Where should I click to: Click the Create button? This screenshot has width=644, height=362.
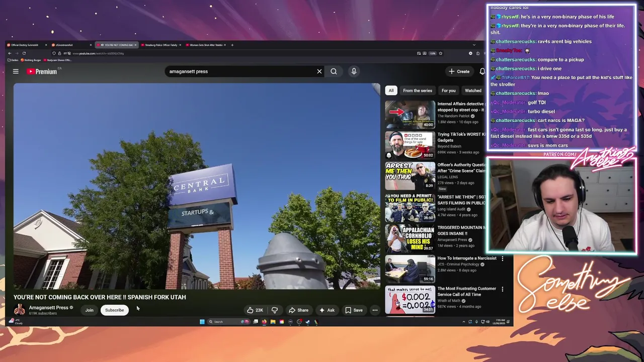pos(459,71)
